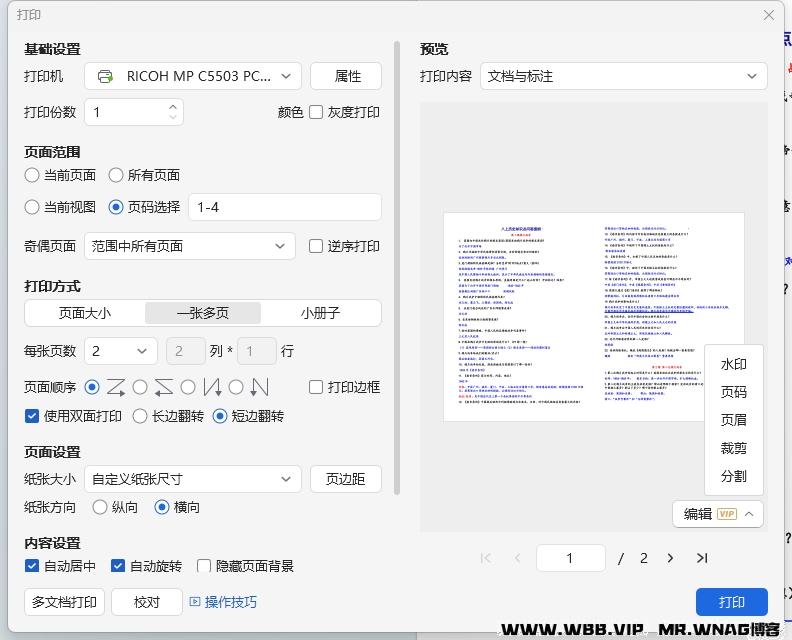Open 打印内容 文档与标注 dropdown
This screenshot has height=640, width=792.
pyautogui.click(x=624, y=76)
